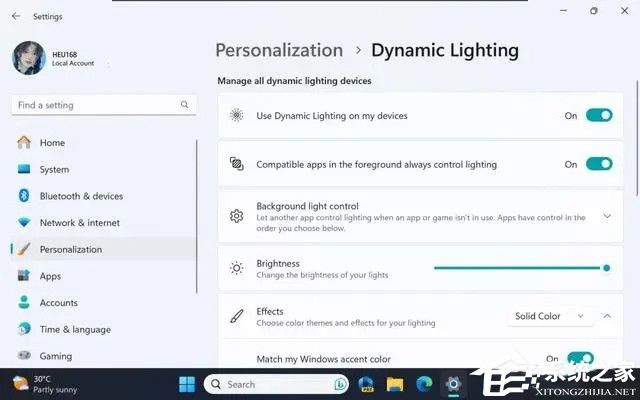The height and width of the screenshot is (400, 640).
Task: Open System settings in the sidebar
Action: (x=104, y=169)
